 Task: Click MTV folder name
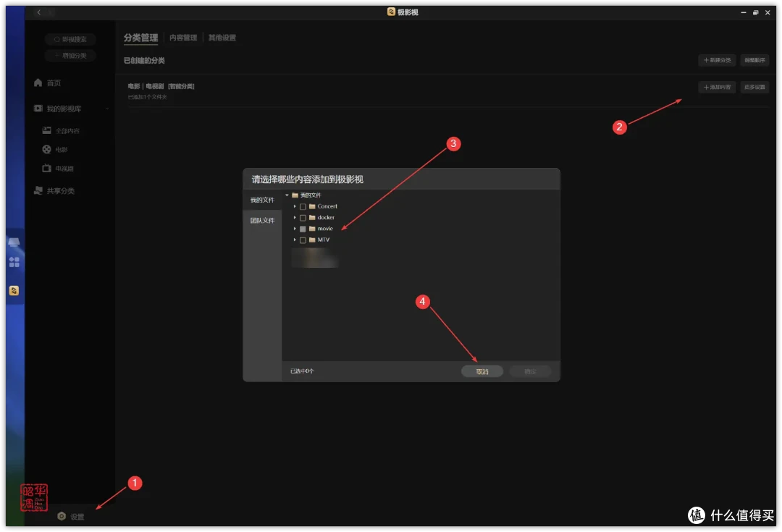pos(323,240)
